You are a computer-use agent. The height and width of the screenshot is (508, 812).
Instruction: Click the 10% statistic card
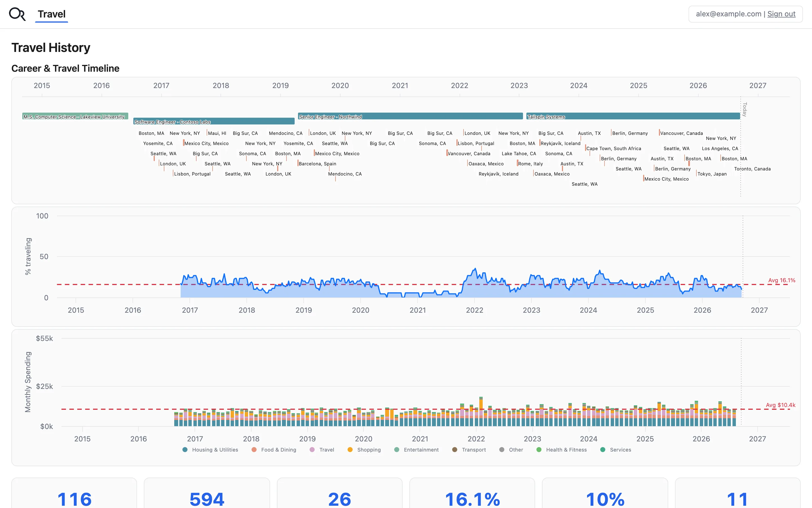(605, 493)
